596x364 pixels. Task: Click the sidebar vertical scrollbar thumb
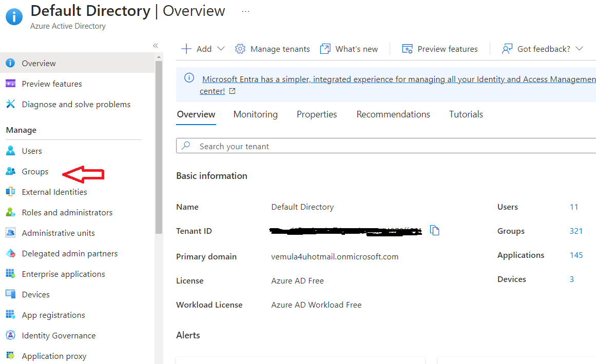(159, 147)
